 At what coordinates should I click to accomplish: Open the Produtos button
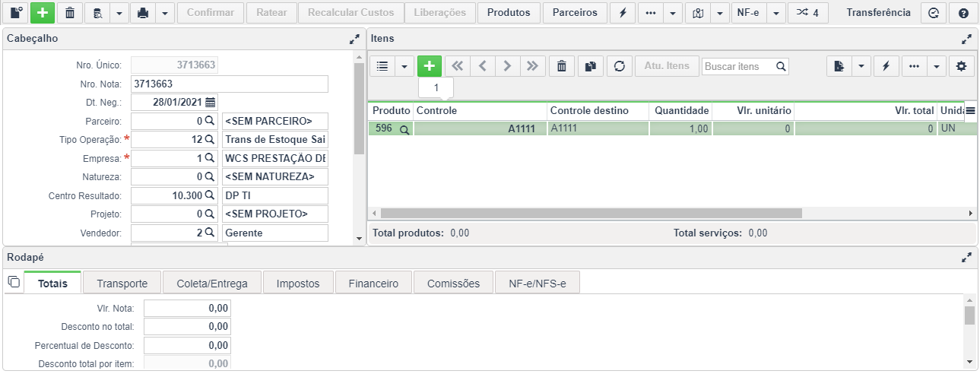coord(509,13)
